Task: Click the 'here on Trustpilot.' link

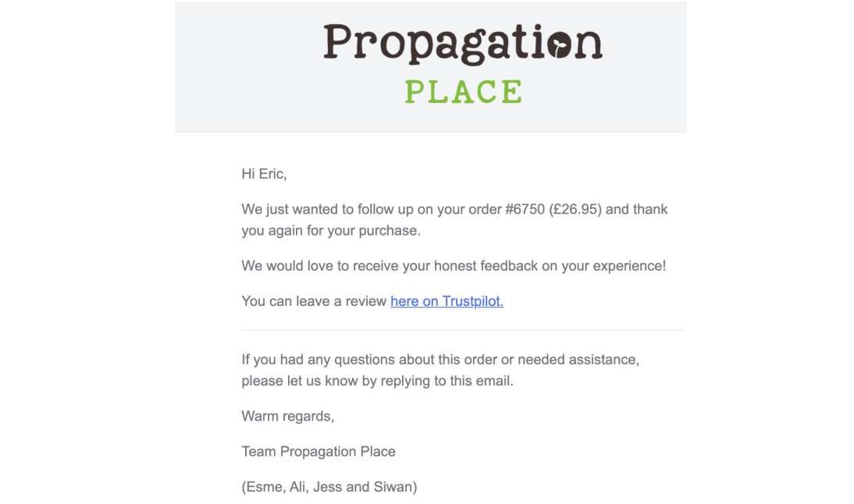Action: click(x=447, y=301)
